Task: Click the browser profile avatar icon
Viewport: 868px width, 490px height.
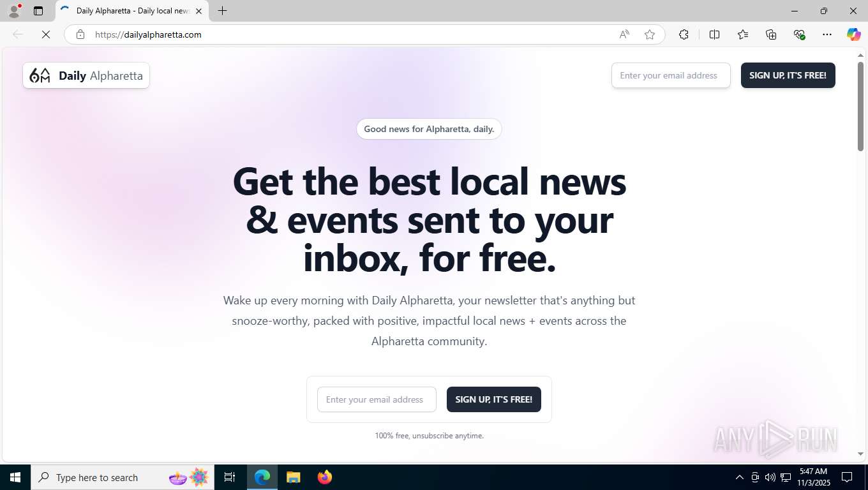Action: coord(14,11)
